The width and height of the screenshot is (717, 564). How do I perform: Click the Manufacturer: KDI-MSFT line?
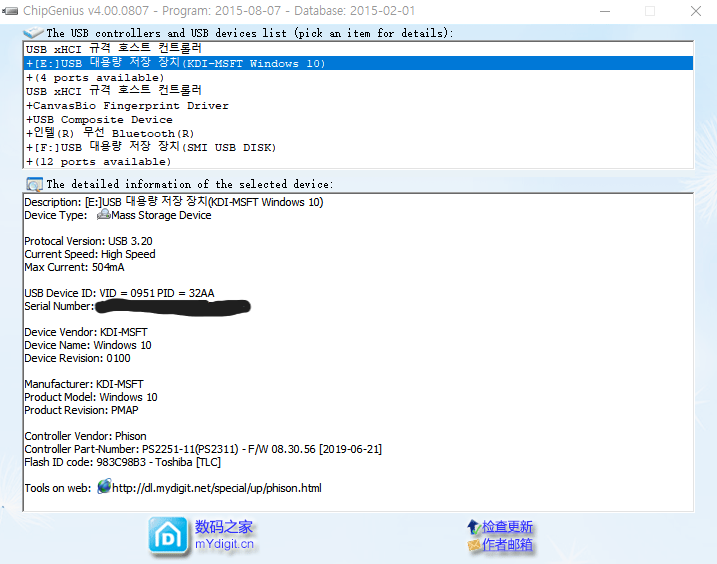[84, 384]
